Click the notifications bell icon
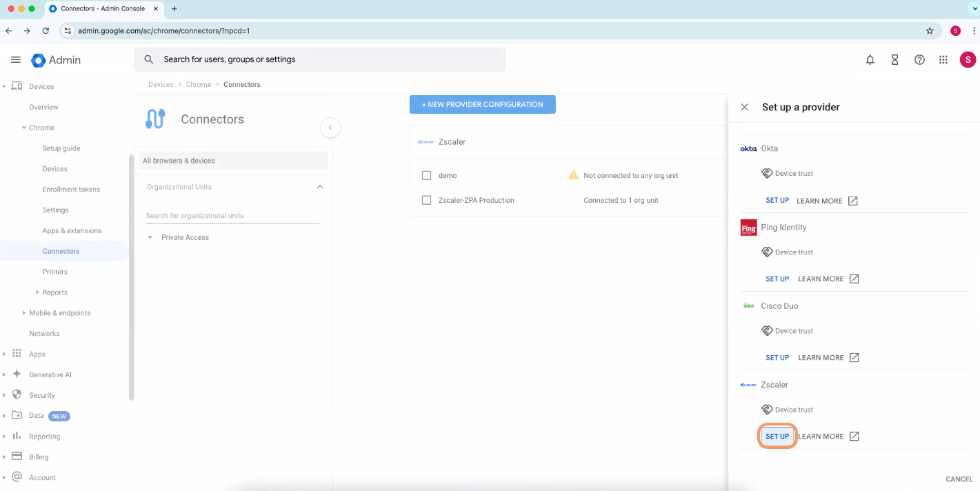The width and height of the screenshot is (980, 491). tap(870, 59)
